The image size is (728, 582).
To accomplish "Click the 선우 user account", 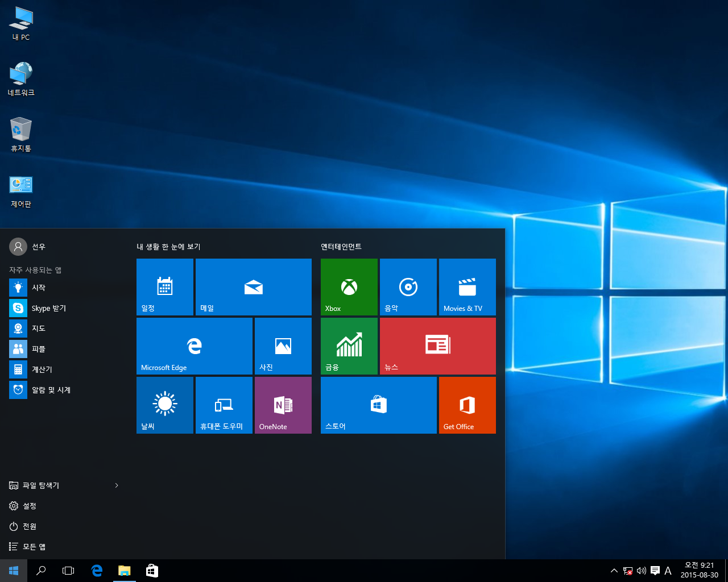I will pos(27,247).
